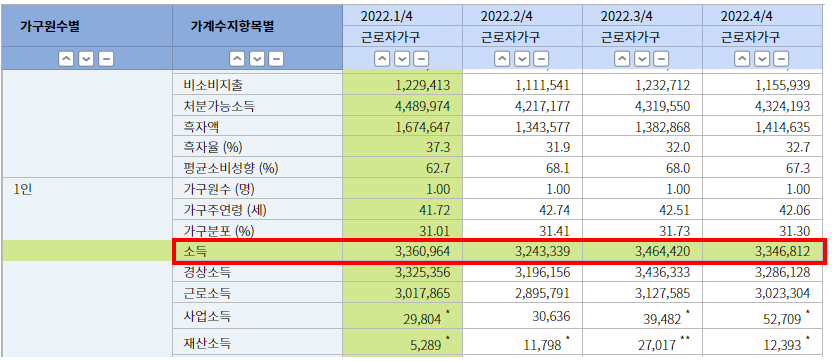Click minus icon under 2022.3/4 column
This screenshot has width=832, height=361.
pyautogui.click(x=662, y=59)
